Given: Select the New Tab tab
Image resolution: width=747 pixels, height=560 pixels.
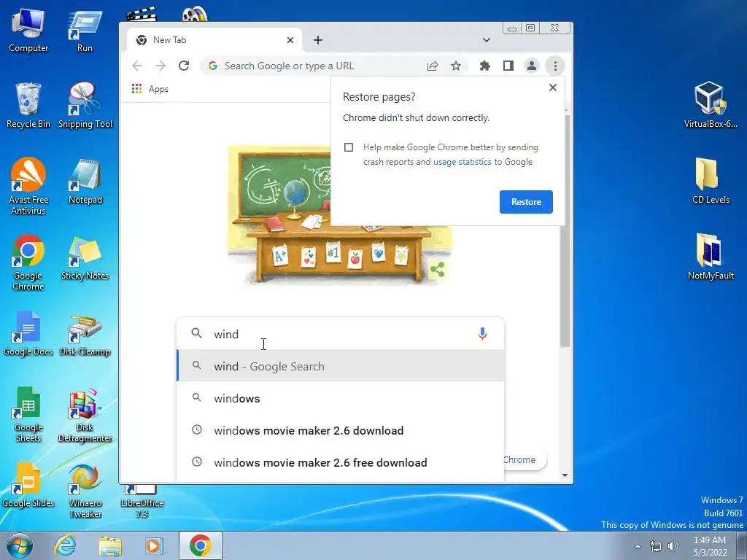Looking at the screenshot, I should point(214,40).
